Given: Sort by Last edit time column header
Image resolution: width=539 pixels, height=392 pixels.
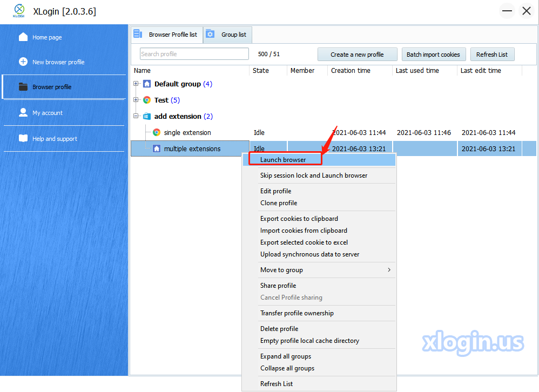Looking at the screenshot, I should (490, 70).
